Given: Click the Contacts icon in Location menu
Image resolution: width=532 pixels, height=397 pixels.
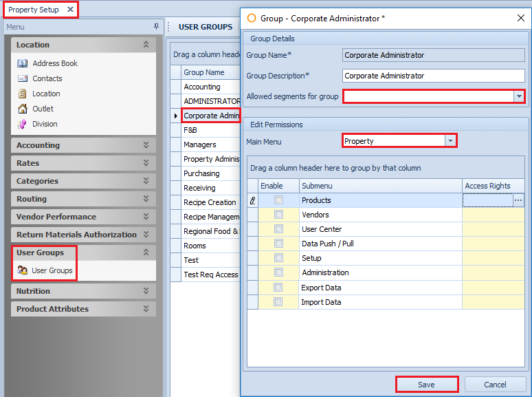Looking at the screenshot, I should pyautogui.click(x=23, y=78).
